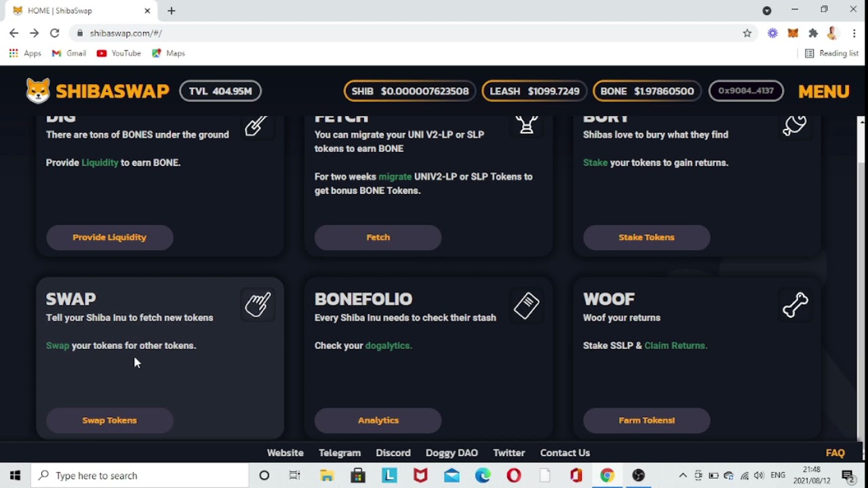
Task: Open the Reading list
Action: coord(831,53)
